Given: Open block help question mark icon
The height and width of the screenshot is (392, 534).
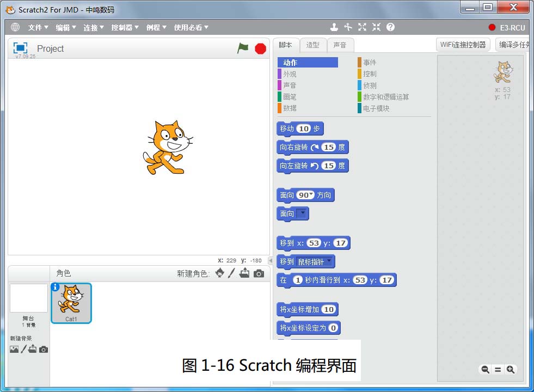Looking at the screenshot, I should tap(390, 27).
